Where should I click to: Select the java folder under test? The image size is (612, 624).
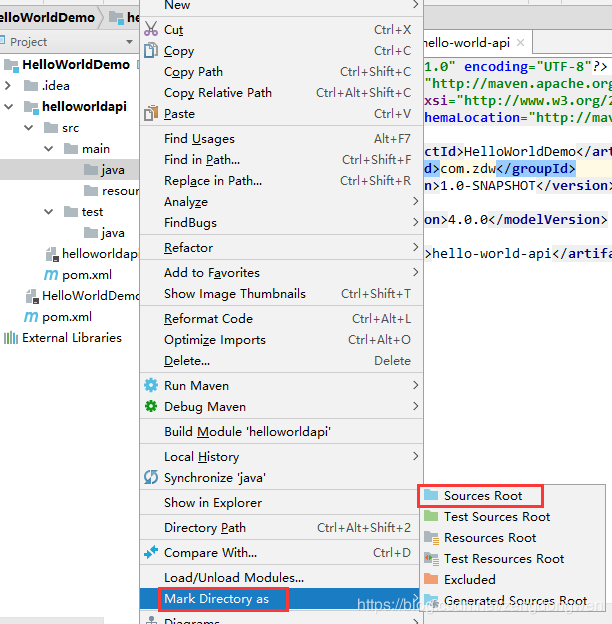coord(104,233)
